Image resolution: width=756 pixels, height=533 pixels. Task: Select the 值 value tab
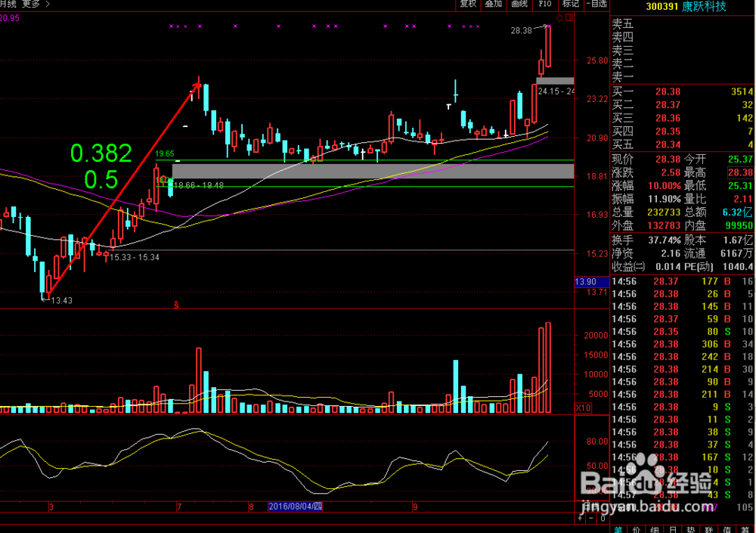click(727, 529)
